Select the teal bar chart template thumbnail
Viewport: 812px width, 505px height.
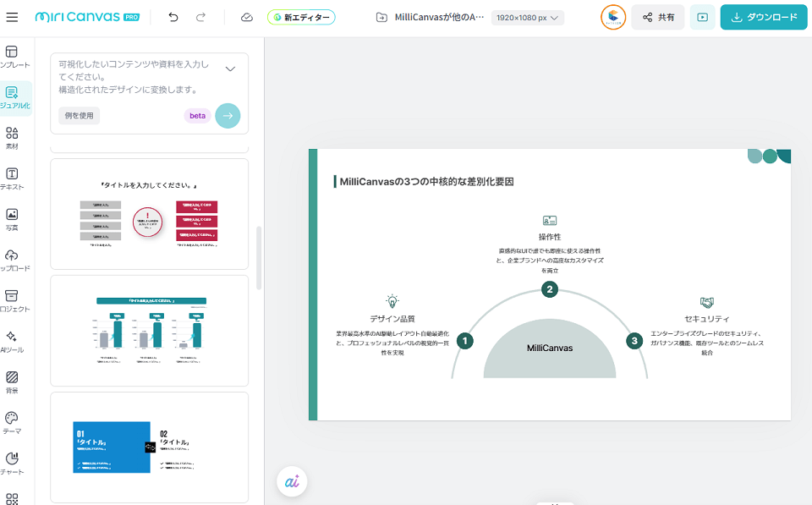[149, 331]
